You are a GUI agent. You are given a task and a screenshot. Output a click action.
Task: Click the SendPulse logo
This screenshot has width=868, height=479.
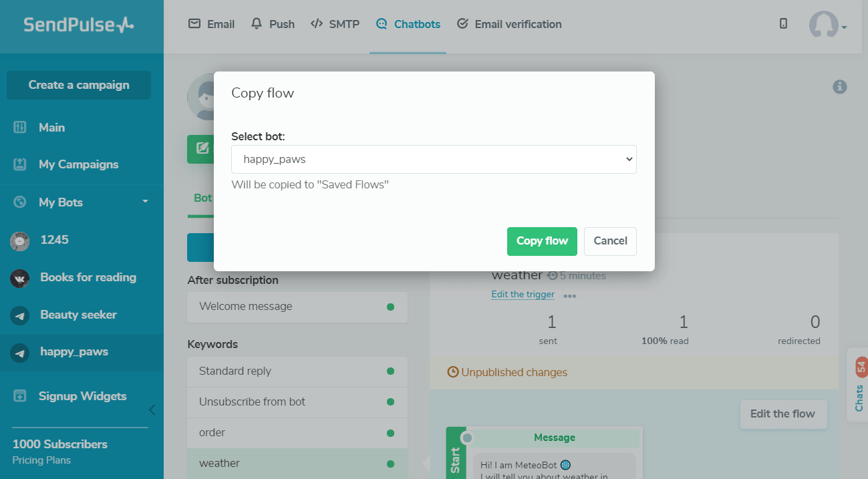point(79,25)
